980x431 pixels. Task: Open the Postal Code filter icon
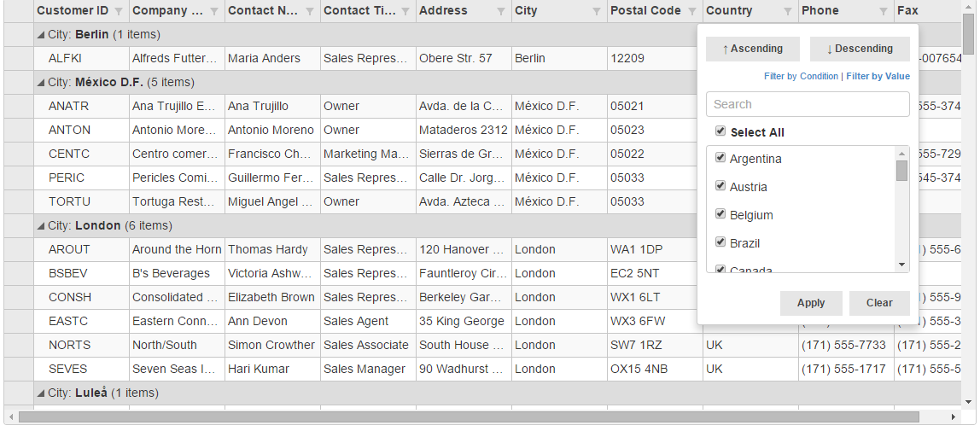pyautogui.click(x=691, y=11)
